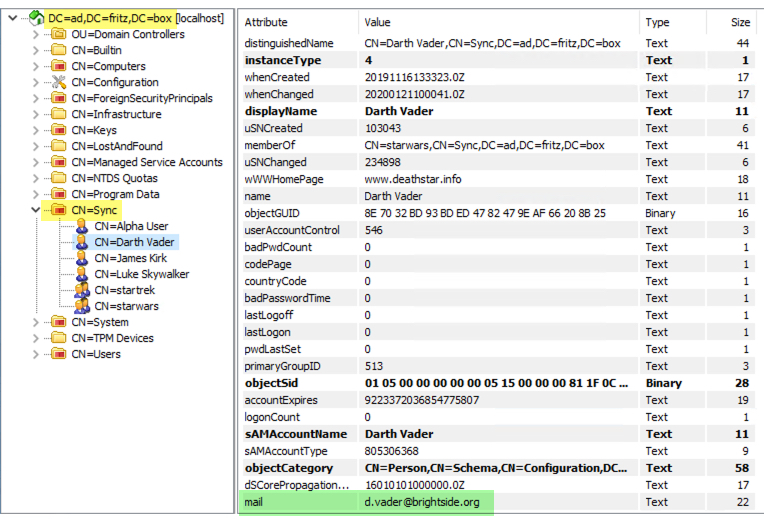Click the CN=Computers folder icon

click(x=58, y=66)
